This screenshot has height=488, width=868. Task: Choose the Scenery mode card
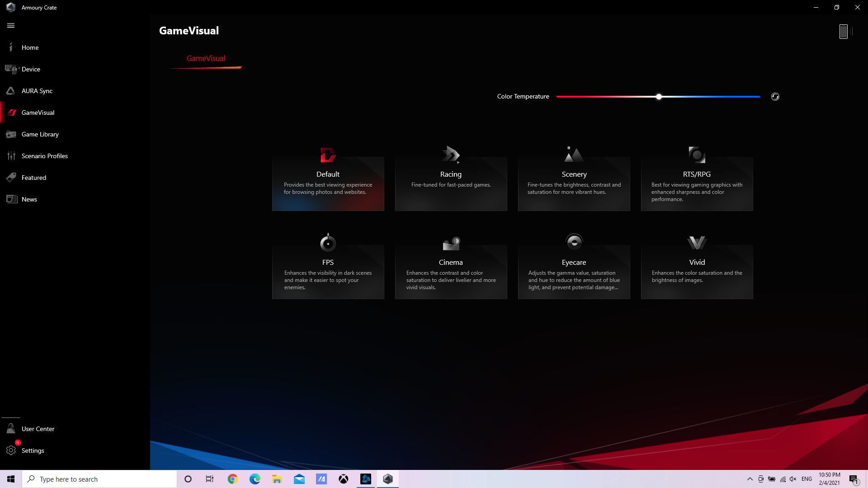(574, 183)
